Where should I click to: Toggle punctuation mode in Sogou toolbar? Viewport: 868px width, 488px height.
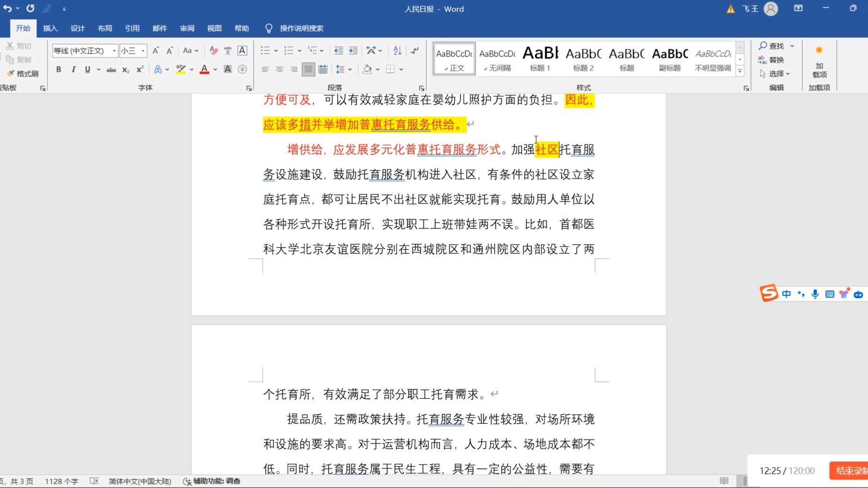pyautogui.click(x=801, y=294)
